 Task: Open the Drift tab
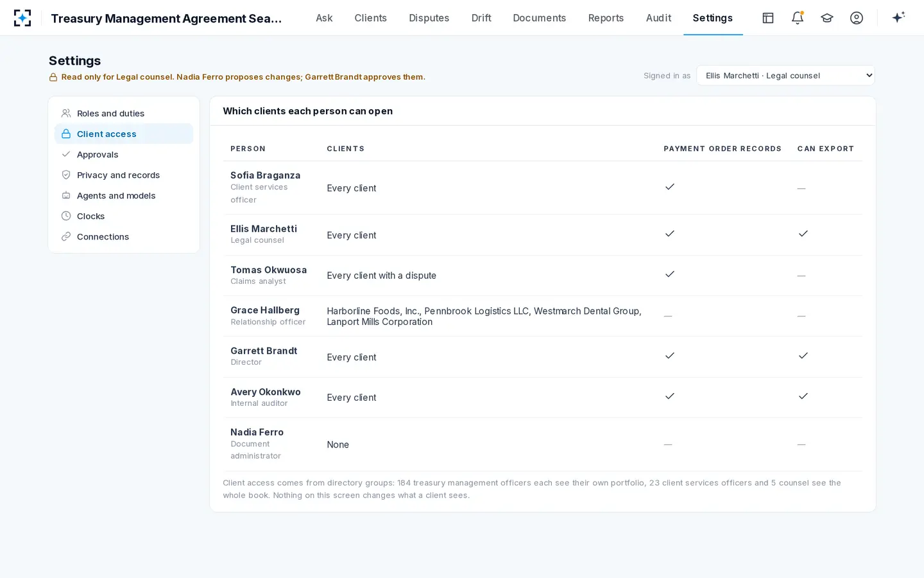pyautogui.click(x=481, y=18)
